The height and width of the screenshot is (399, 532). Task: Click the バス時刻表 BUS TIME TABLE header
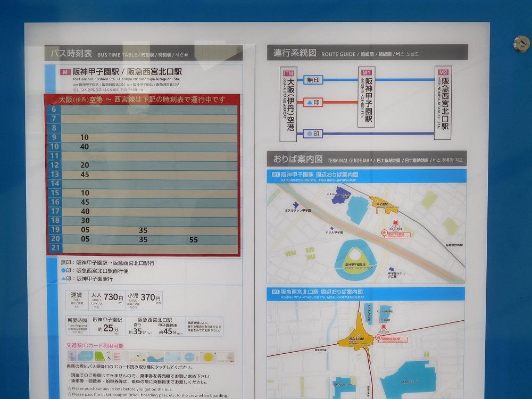(x=144, y=53)
